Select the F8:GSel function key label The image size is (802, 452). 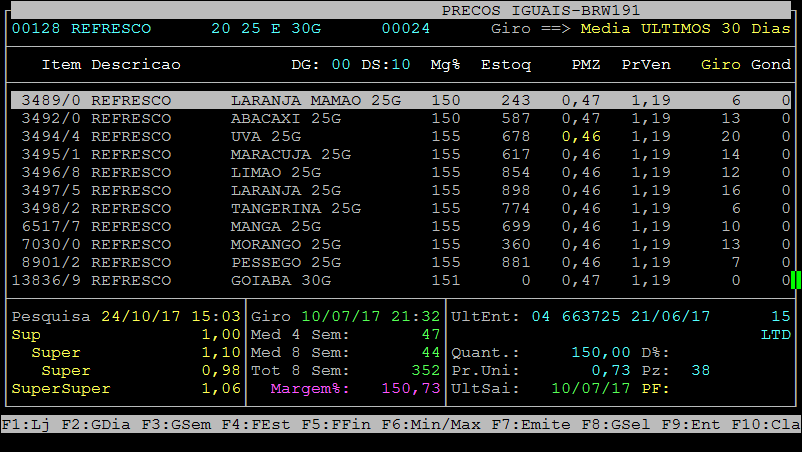pyautogui.click(x=616, y=425)
